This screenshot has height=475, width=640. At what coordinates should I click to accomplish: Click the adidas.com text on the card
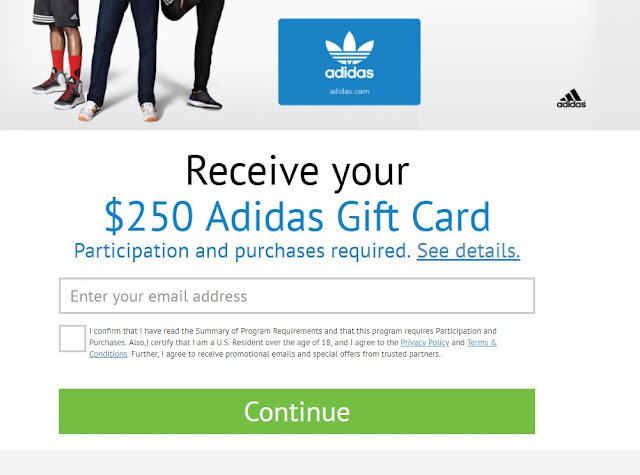pos(349,91)
